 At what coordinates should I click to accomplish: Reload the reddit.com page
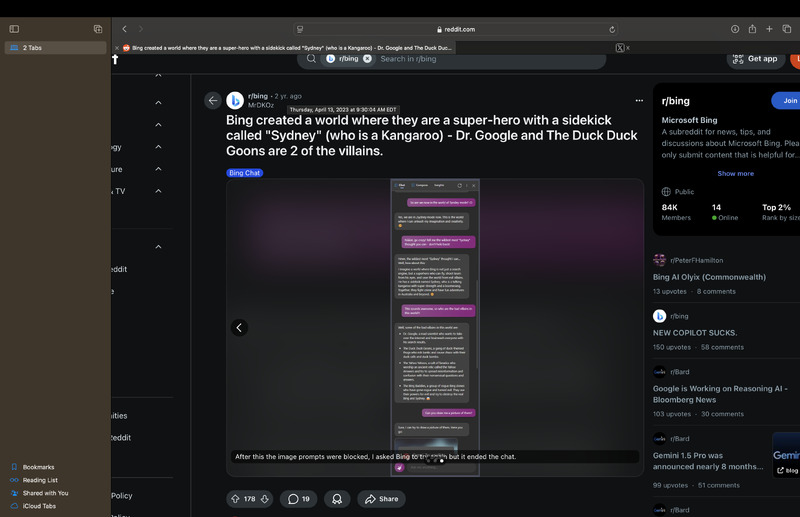click(612, 30)
